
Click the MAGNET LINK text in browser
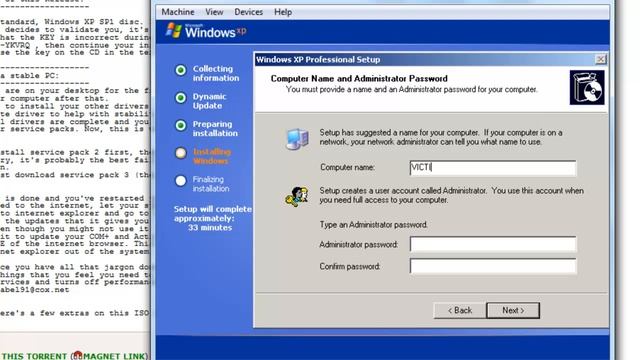coord(115,356)
